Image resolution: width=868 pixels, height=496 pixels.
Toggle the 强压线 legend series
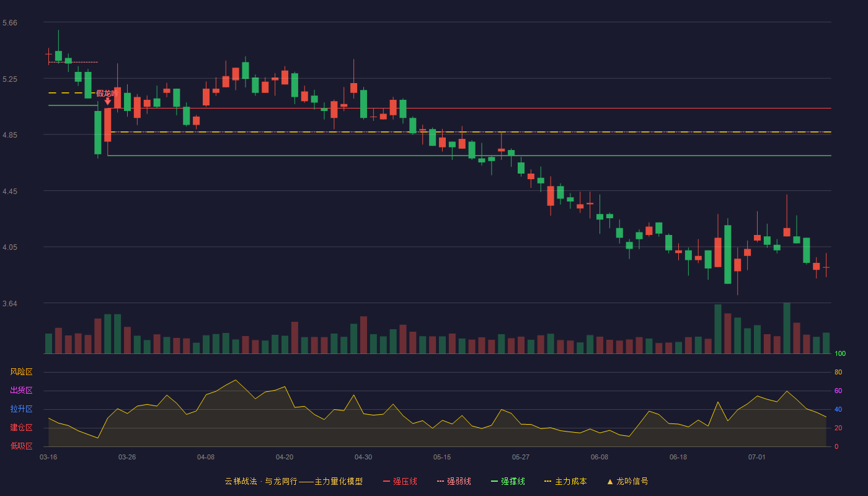[x=400, y=481]
